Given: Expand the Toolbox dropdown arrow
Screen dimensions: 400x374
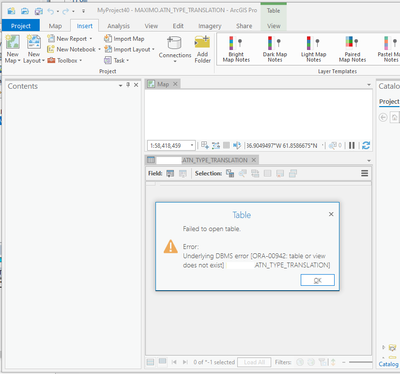Looking at the screenshot, I should (81, 61).
